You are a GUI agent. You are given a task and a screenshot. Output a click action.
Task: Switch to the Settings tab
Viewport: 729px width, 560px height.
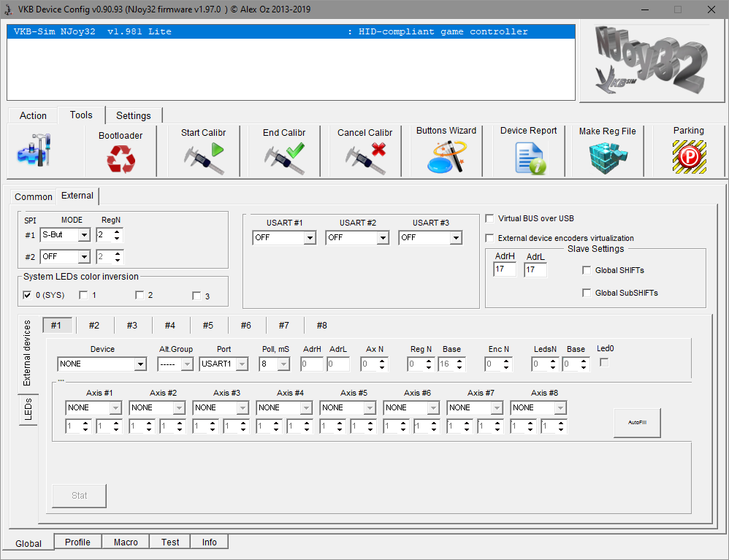pyautogui.click(x=134, y=115)
